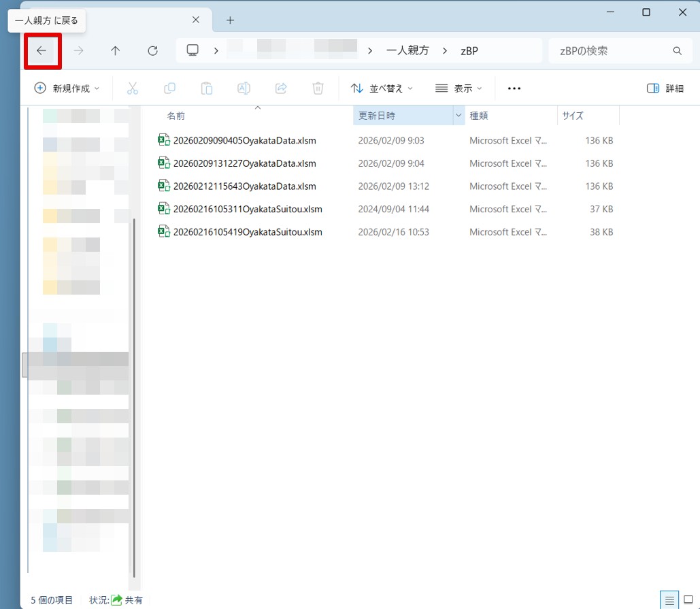
Task: Navigate to 一人親方 in breadcrumb
Action: pos(407,51)
